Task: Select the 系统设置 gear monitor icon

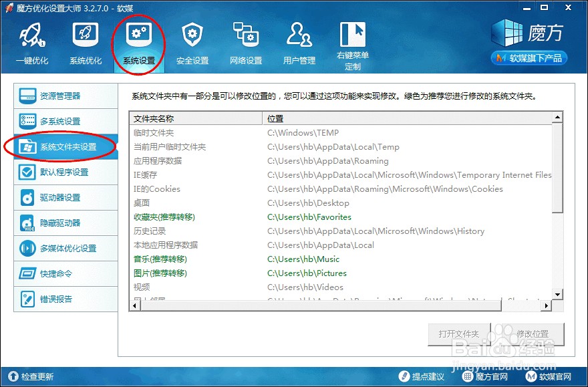Action: tap(139, 35)
